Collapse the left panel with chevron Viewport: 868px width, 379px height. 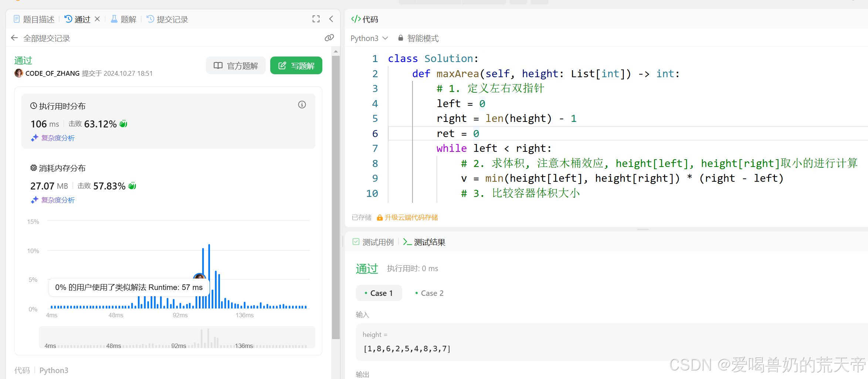tap(331, 19)
